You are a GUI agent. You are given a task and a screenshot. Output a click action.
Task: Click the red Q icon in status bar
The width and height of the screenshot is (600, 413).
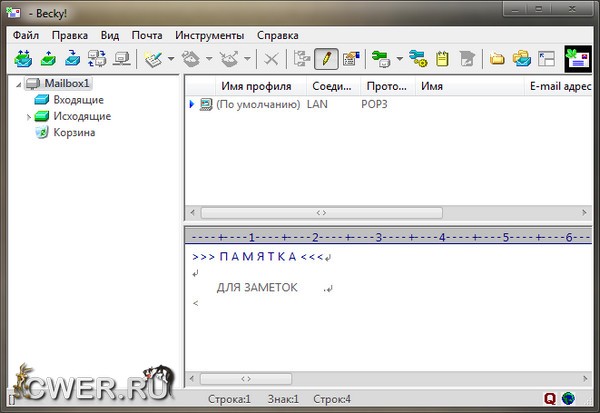coord(549,399)
